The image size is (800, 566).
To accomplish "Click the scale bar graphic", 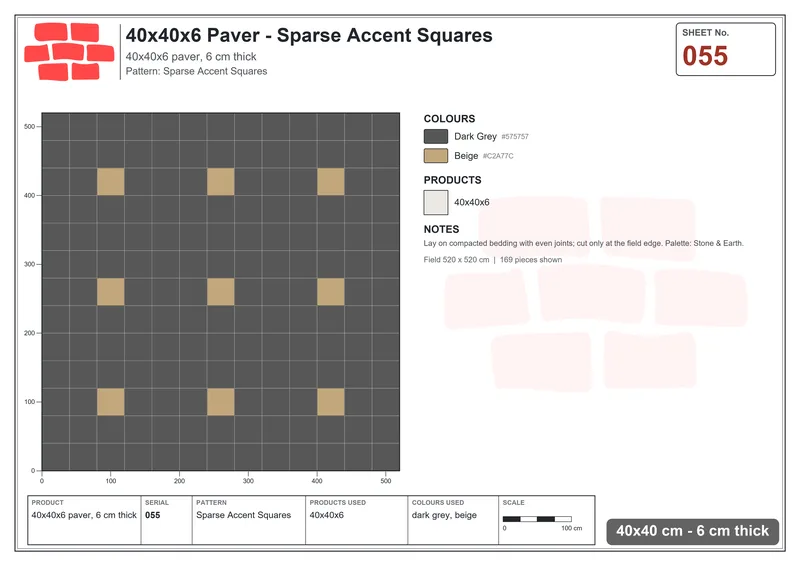I will click(537, 519).
